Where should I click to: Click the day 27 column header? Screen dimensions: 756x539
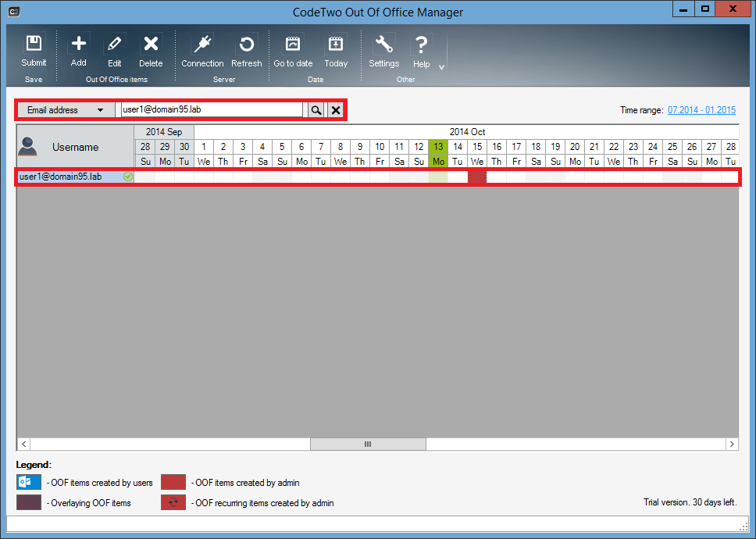[x=711, y=147]
